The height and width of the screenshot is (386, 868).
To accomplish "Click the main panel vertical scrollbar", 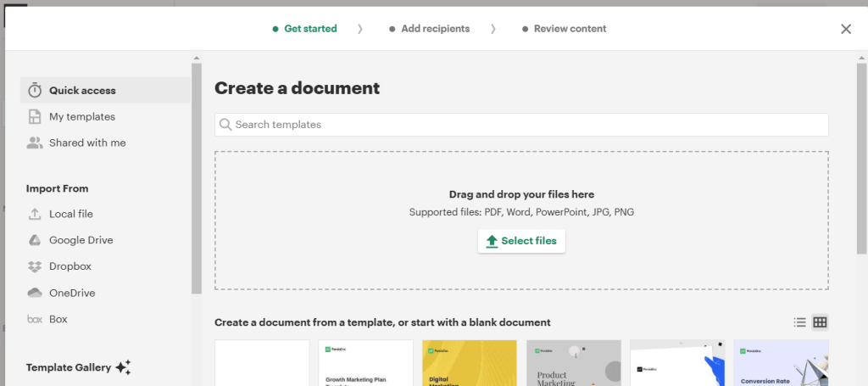I will 862,159.
